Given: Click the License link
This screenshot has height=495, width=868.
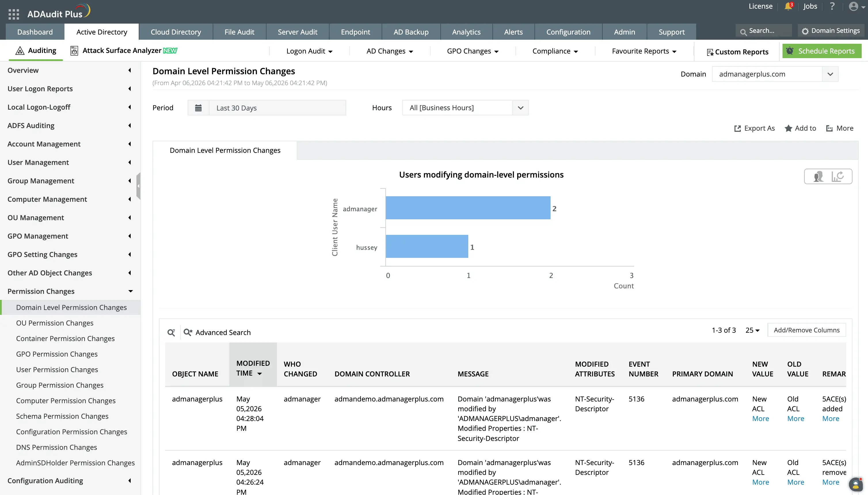Looking at the screenshot, I should click(x=760, y=6).
